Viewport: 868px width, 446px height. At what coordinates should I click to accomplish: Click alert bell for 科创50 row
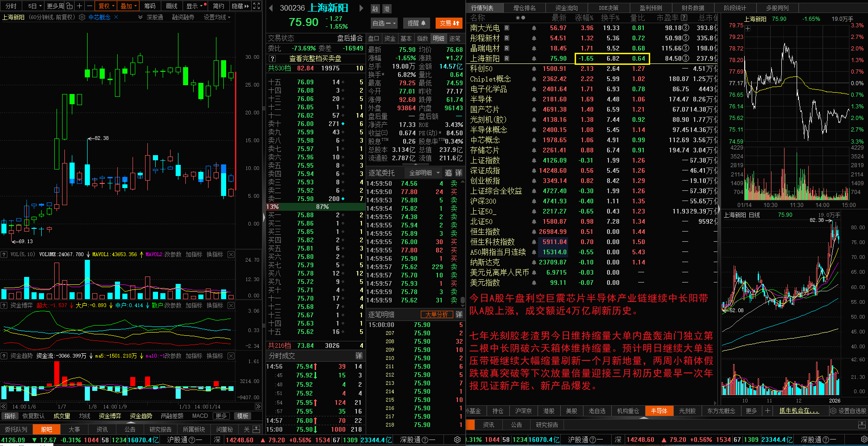[x=534, y=69]
